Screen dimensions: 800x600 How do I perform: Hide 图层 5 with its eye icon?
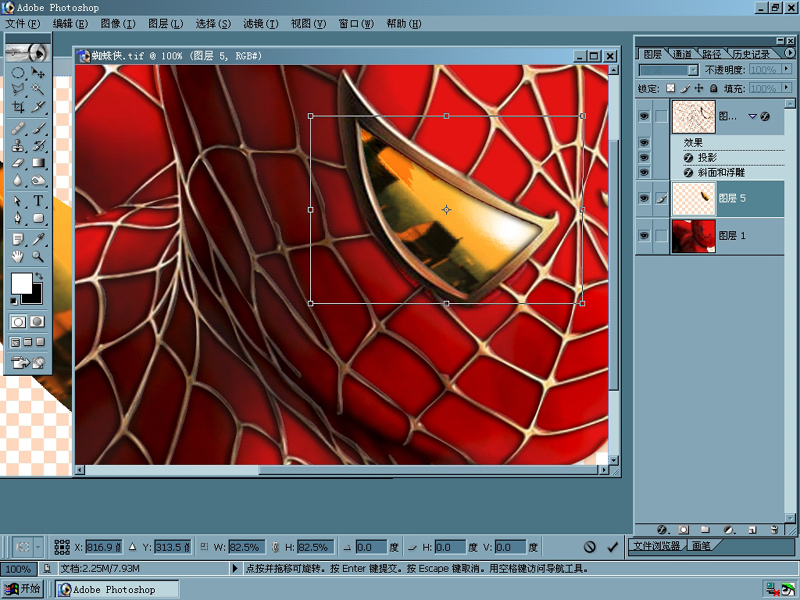(644, 198)
